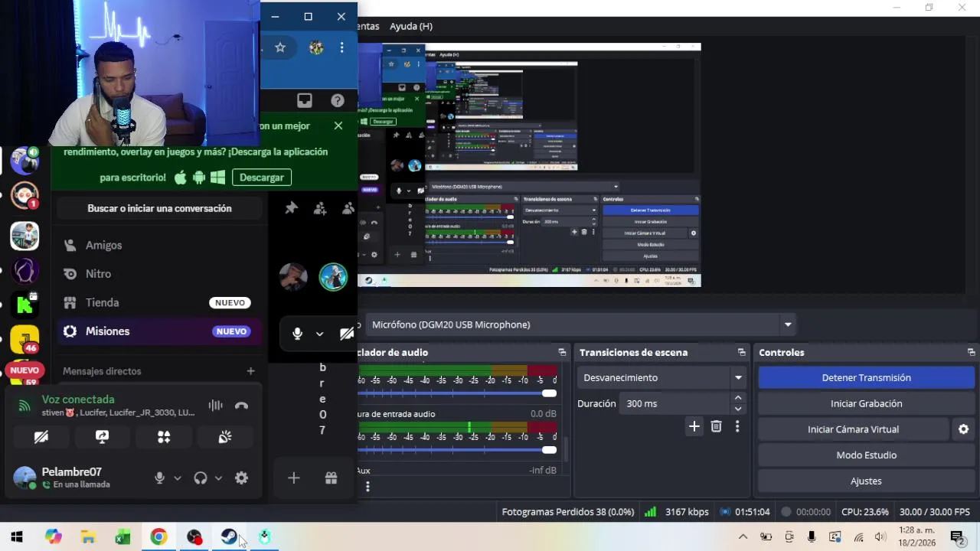The image size is (980, 551).
Task: Create a new direct message with plus
Action: click(x=250, y=371)
